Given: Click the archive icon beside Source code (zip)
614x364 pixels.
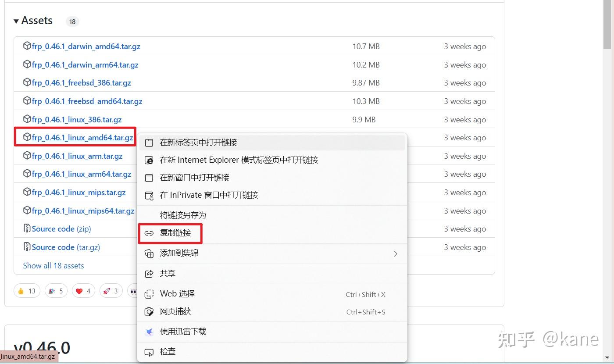Looking at the screenshot, I should coord(26,228).
